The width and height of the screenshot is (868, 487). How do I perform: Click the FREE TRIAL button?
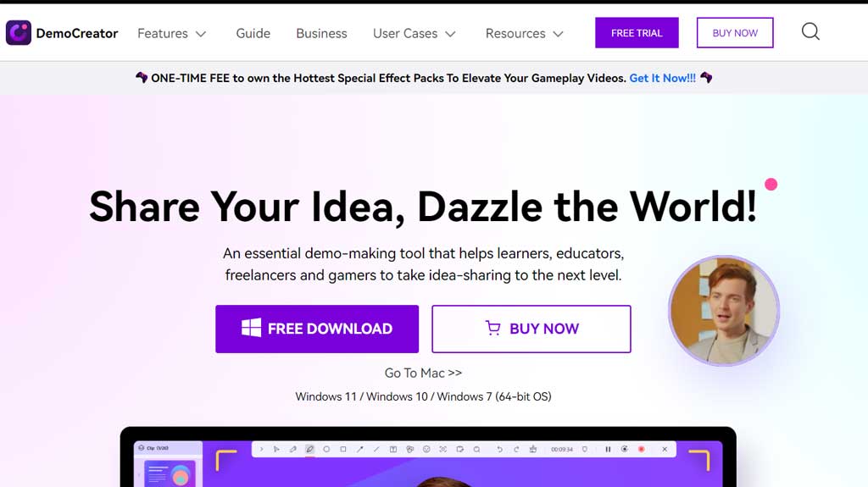tap(637, 33)
